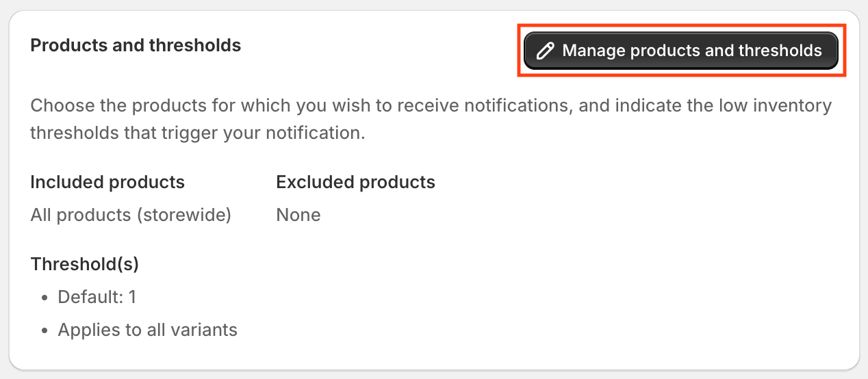868x379 pixels.
Task: Click the Included products label
Action: pos(107,183)
